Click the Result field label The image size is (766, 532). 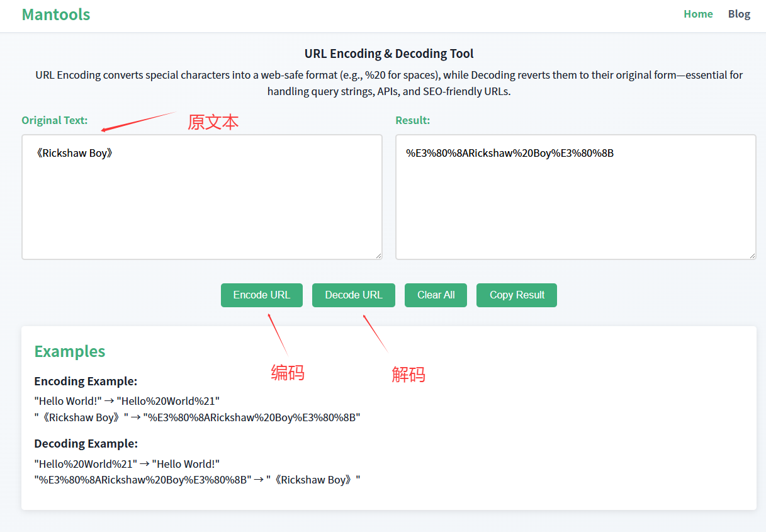coord(412,120)
